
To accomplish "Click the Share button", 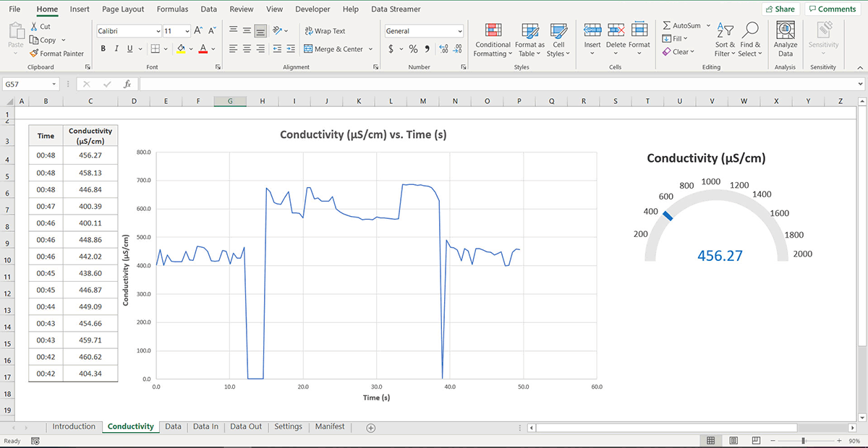I will pyautogui.click(x=780, y=9).
